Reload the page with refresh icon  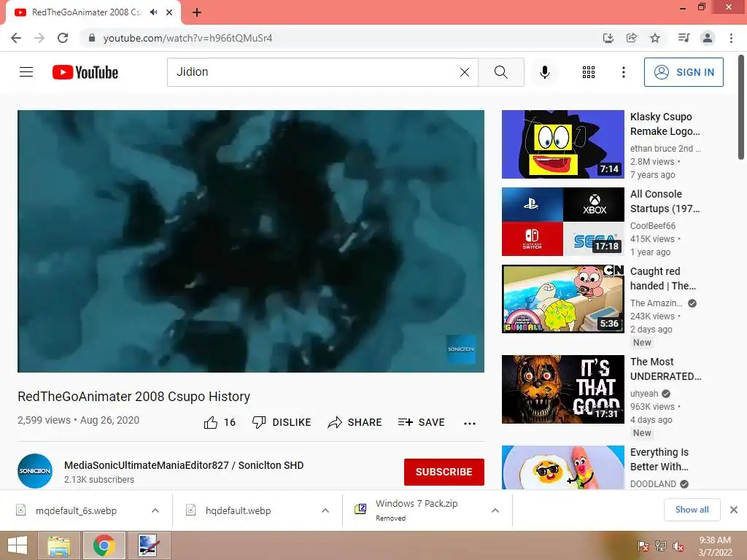pyautogui.click(x=63, y=38)
